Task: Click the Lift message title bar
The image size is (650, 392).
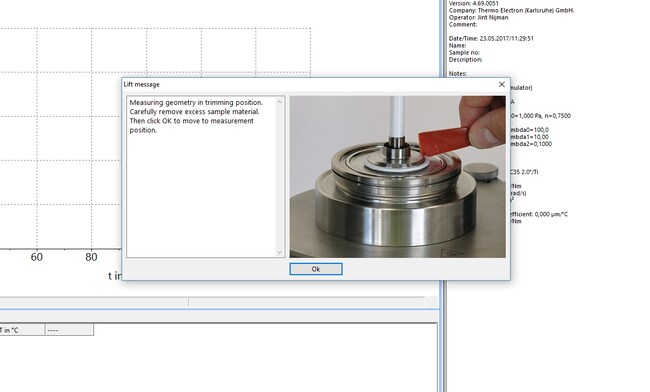Action: pyautogui.click(x=307, y=84)
